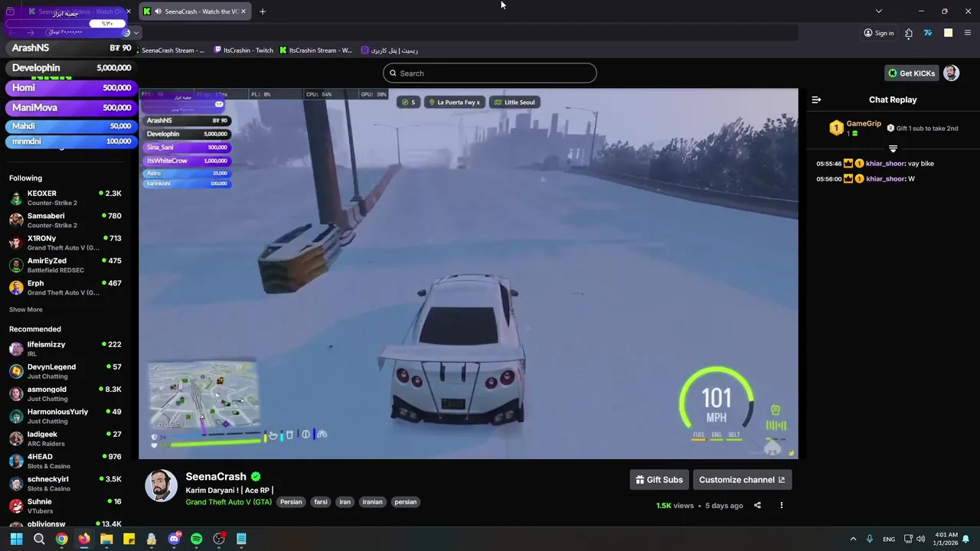Click Sign in in Firefox toolbar
This screenshot has height=551, width=980.
point(879,33)
